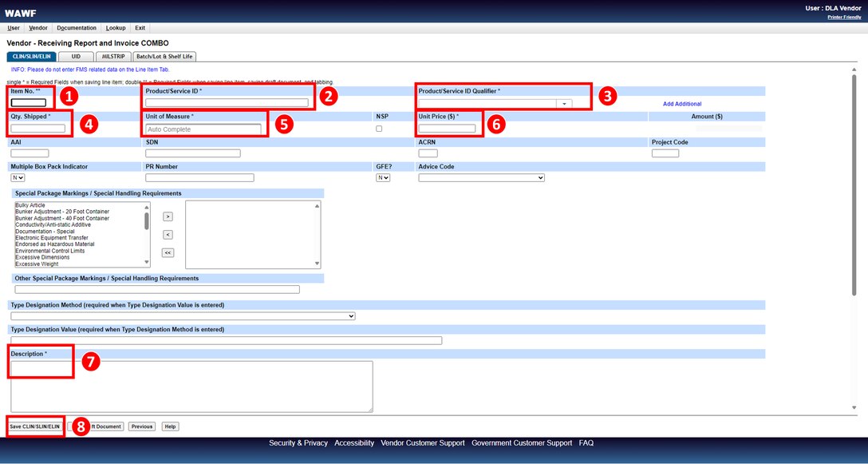Screen dimensions: 868x464
Task: Toggle the NSP checkbox
Action: (x=379, y=129)
